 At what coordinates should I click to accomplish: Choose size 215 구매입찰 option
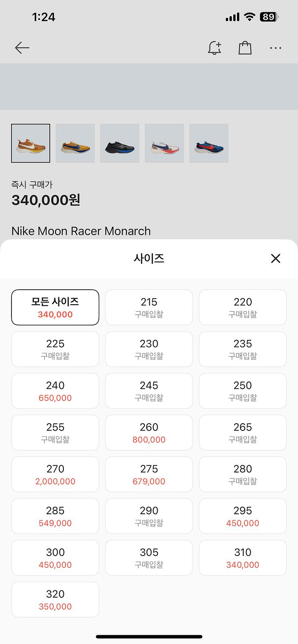pyautogui.click(x=149, y=308)
